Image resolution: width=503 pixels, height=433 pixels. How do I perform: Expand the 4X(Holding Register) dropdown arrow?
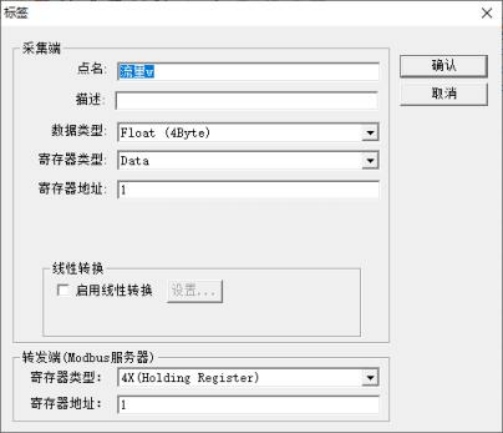pos(370,378)
